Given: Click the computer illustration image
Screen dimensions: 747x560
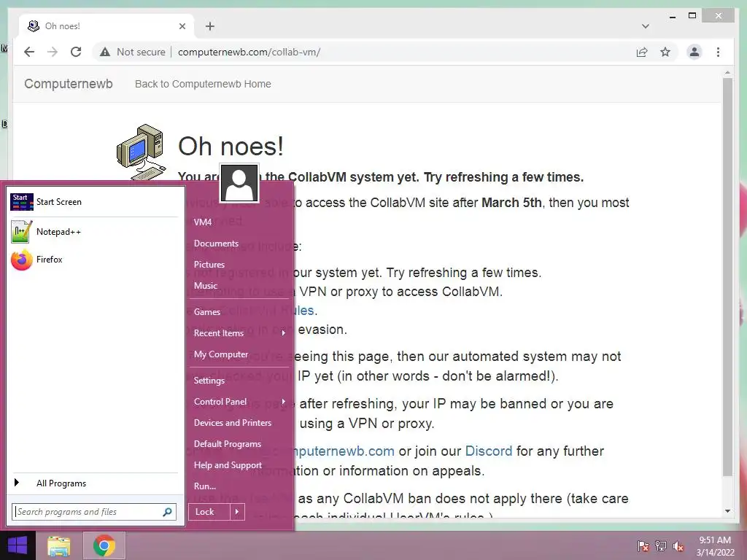Looking at the screenshot, I should tap(142, 152).
